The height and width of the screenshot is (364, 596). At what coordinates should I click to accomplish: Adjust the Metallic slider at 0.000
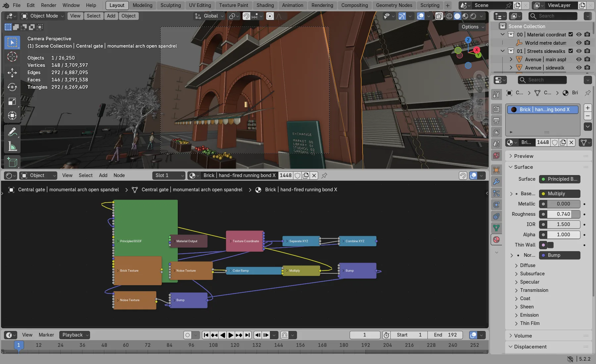coord(563,204)
